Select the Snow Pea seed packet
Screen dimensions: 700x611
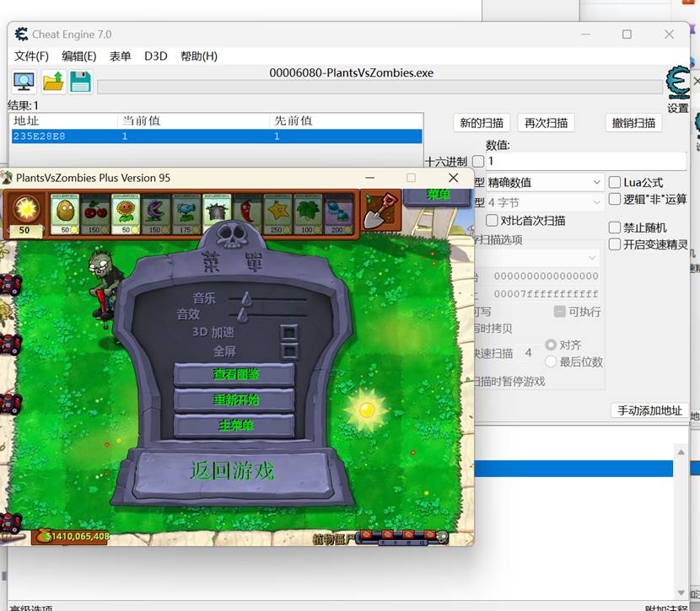pos(186,214)
